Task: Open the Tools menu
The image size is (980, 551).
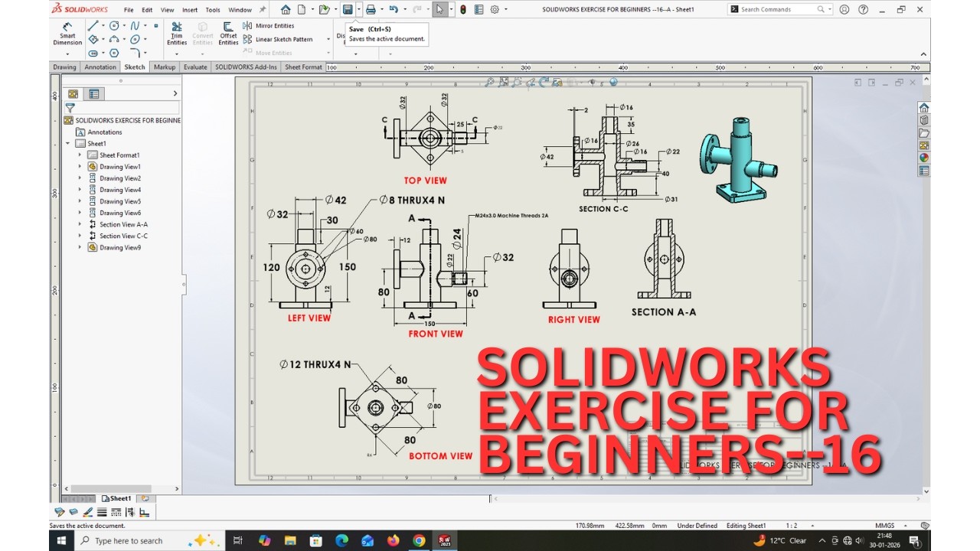Action: pos(213,10)
